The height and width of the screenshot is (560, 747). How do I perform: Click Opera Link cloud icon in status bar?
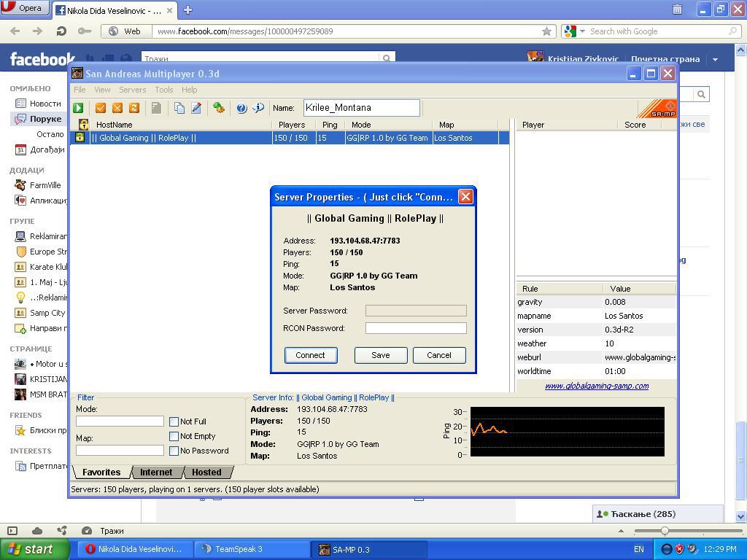pyautogui.click(x=36, y=531)
